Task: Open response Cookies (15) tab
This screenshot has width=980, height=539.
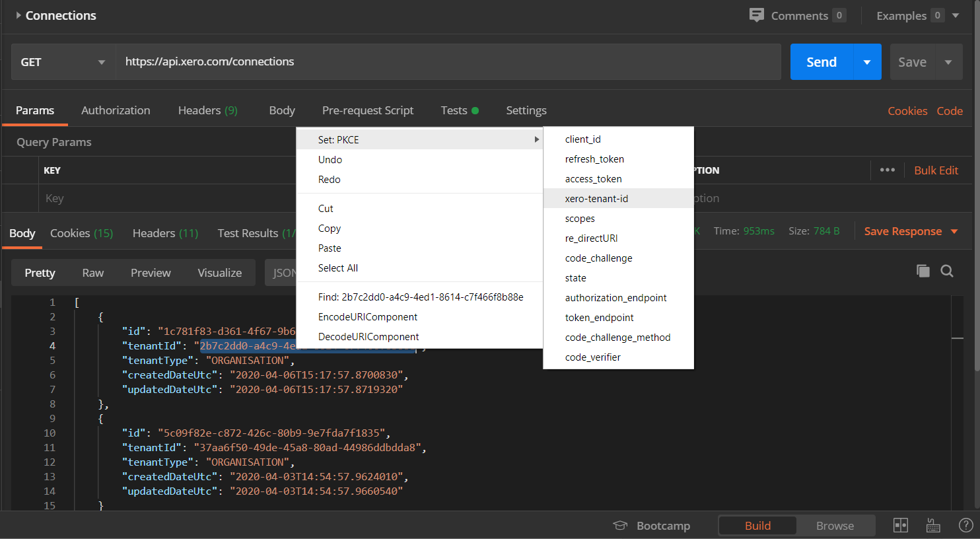Action: click(x=81, y=233)
